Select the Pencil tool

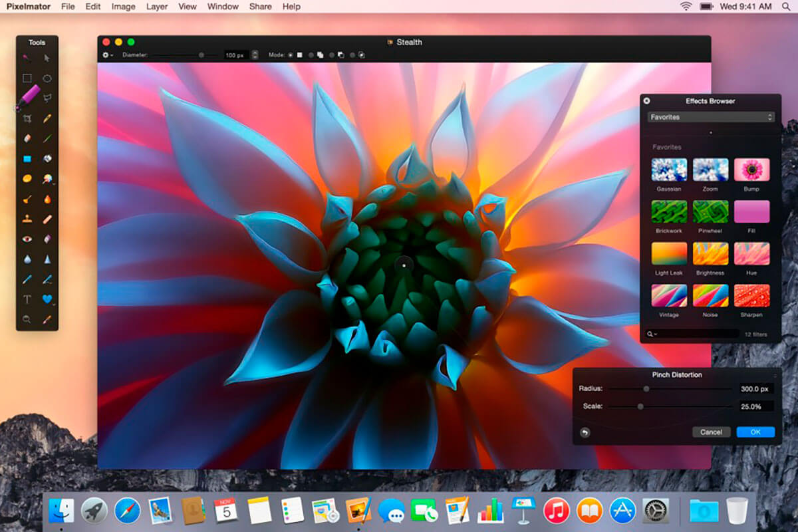(x=47, y=118)
